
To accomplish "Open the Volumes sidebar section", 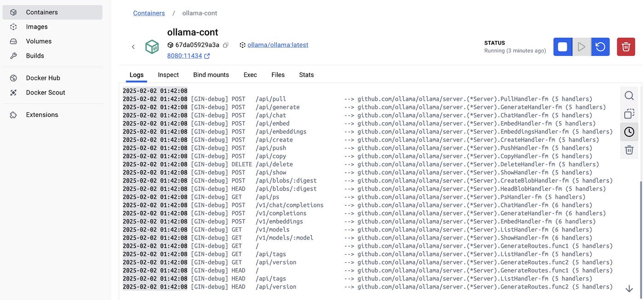I will point(52,41).
